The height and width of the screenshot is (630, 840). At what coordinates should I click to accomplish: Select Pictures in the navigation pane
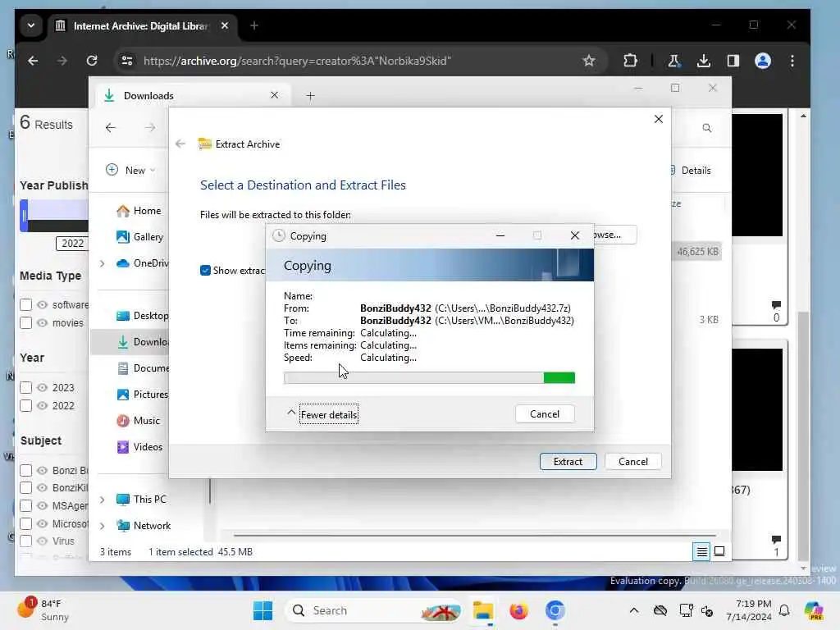pos(143,395)
